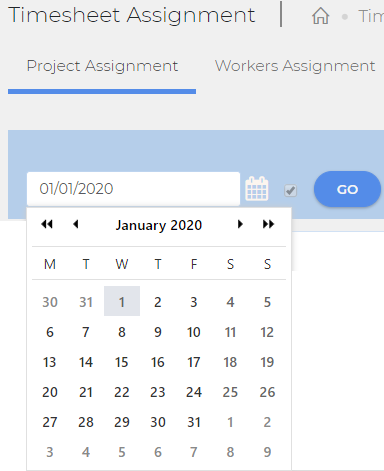Click the home breadcrumb icon
384x471 pixels.
click(x=321, y=16)
